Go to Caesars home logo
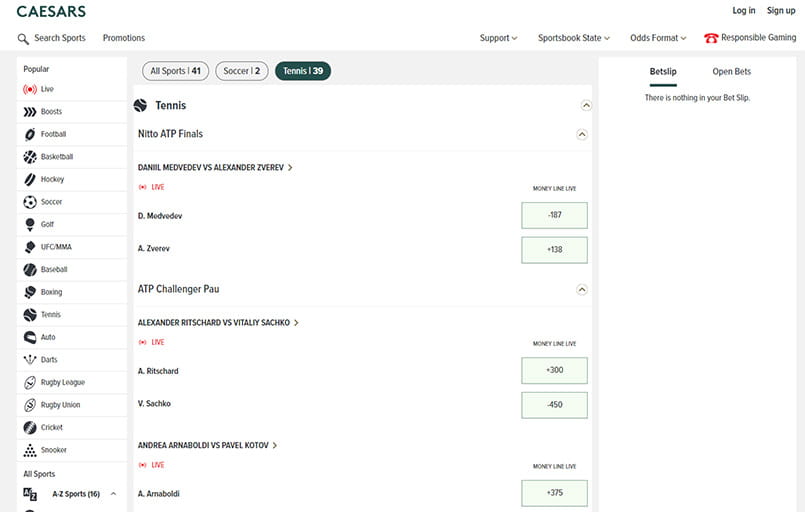 point(51,11)
